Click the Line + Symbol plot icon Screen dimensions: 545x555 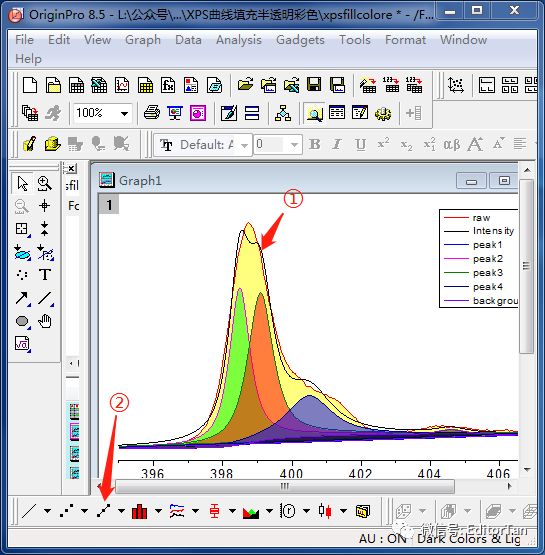[x=104, y=511]
